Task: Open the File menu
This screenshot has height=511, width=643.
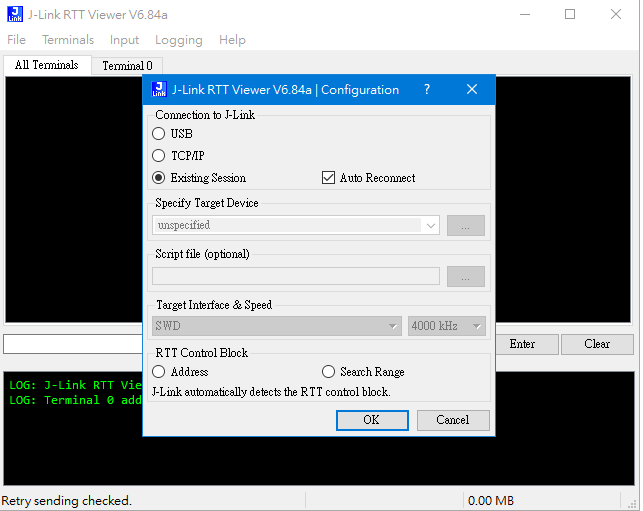Action: coord(16,40)
